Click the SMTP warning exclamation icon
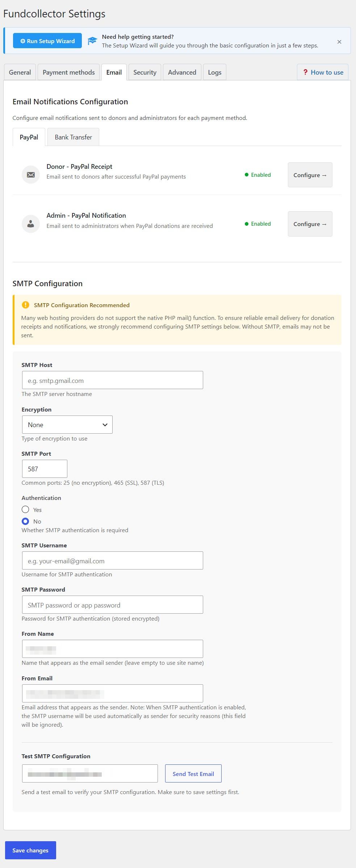 pos(25,305)
